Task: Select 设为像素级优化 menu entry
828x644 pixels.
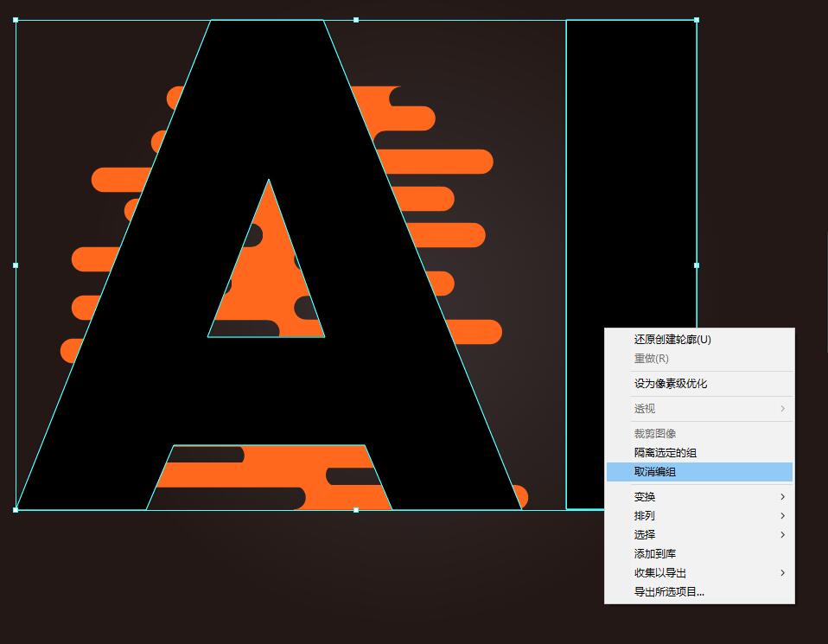Action: (x=699, y=384)
